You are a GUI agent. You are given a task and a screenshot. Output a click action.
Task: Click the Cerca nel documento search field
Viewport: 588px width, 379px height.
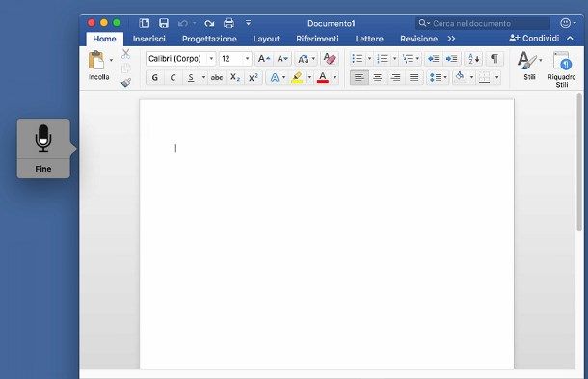pos(483,24)
